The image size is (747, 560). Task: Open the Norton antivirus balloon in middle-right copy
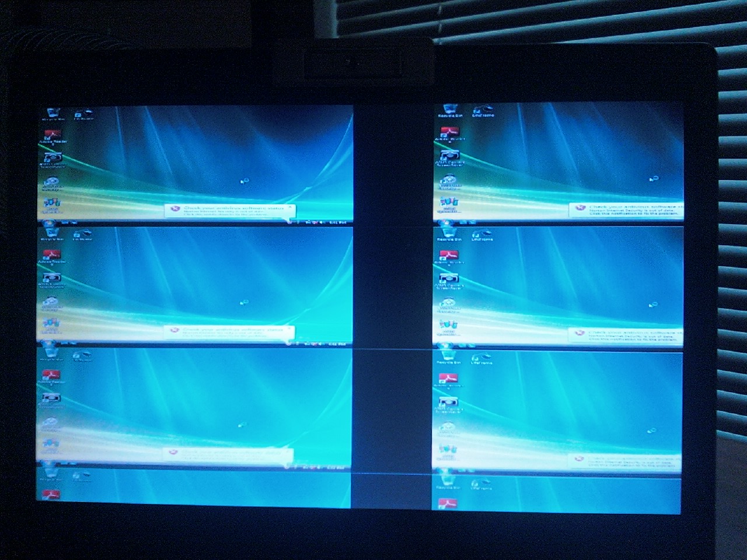(626, 335)
